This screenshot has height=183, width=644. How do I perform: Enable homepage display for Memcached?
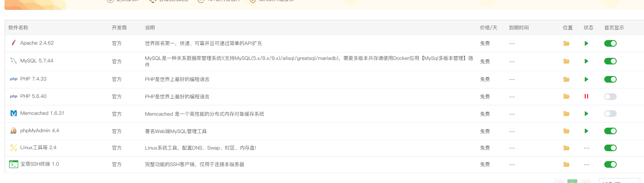pos(610,114)
